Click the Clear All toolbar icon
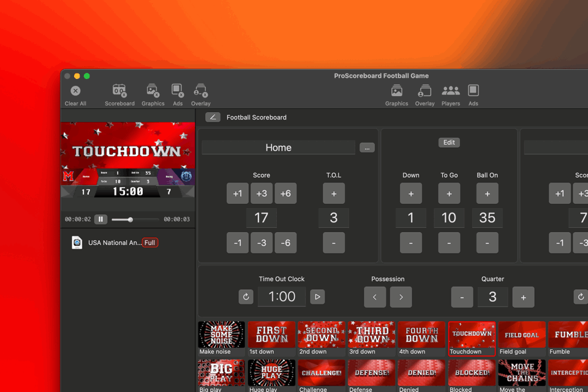 75,91
